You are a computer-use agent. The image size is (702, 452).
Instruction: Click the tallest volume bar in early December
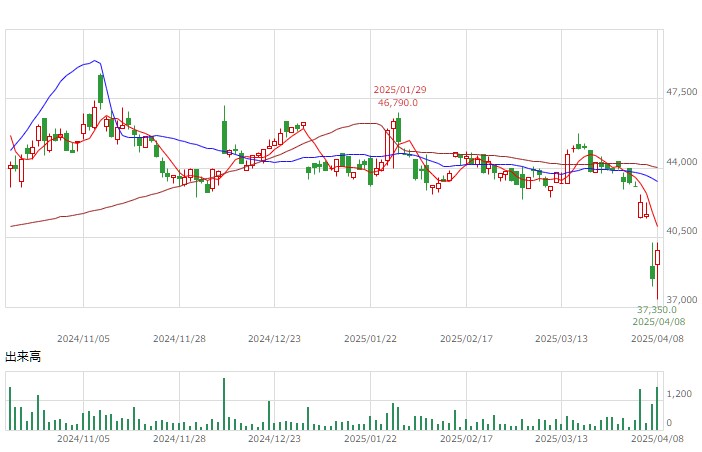coord(224,404)
